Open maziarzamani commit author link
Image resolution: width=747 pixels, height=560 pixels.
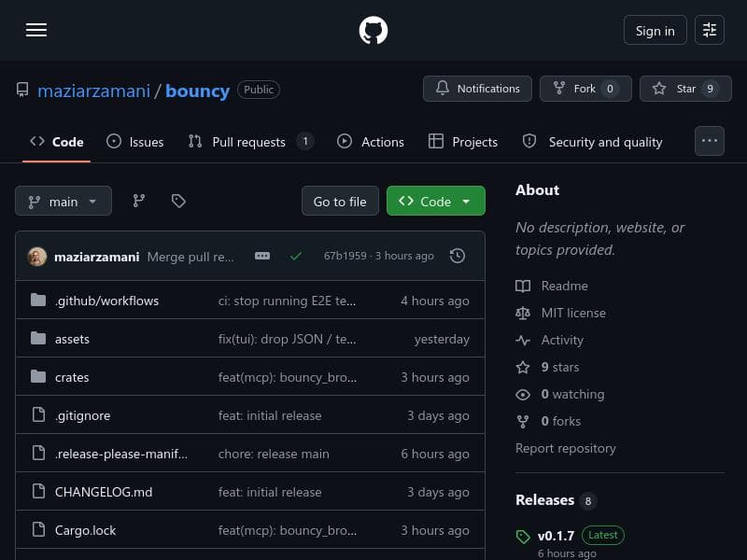(x=97, y=258)
